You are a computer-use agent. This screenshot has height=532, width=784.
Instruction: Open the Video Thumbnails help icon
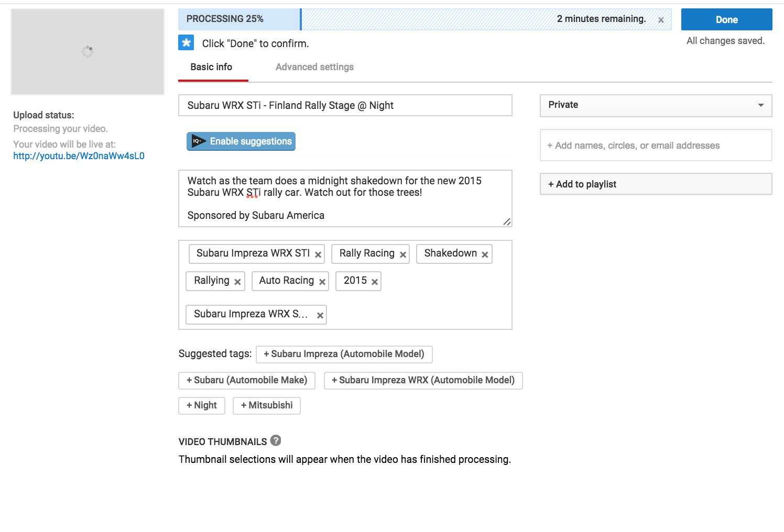[276, 440]
